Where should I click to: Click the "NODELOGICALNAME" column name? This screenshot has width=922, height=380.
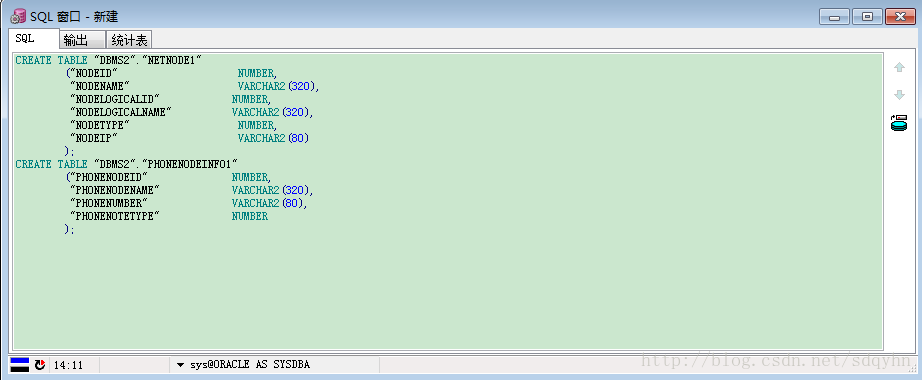pos(121,112)
